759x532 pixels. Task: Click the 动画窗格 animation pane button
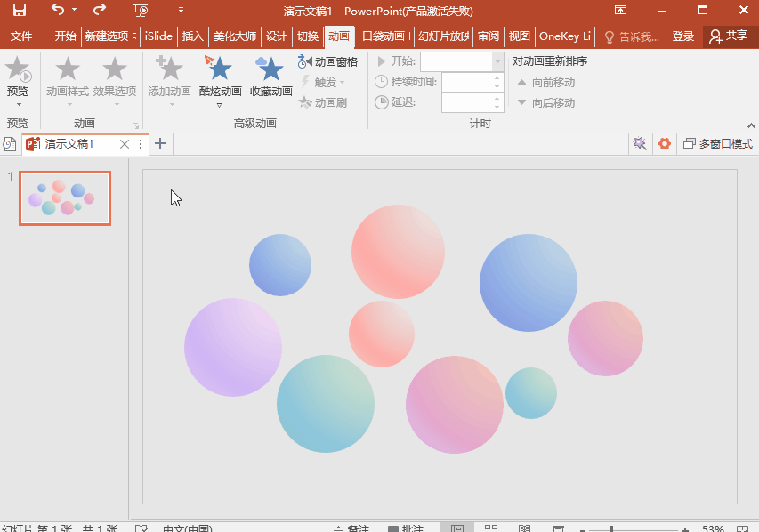pos(328,61)
